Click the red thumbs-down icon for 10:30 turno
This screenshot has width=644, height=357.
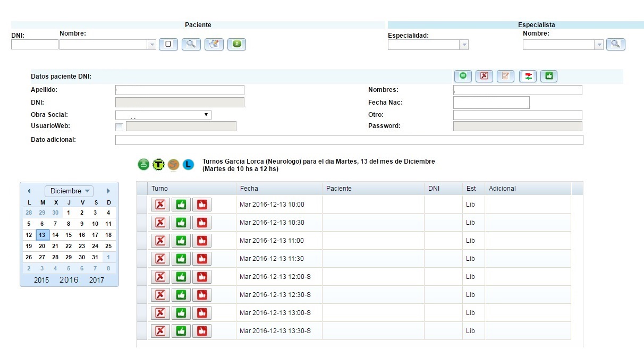tap(201, 223)
